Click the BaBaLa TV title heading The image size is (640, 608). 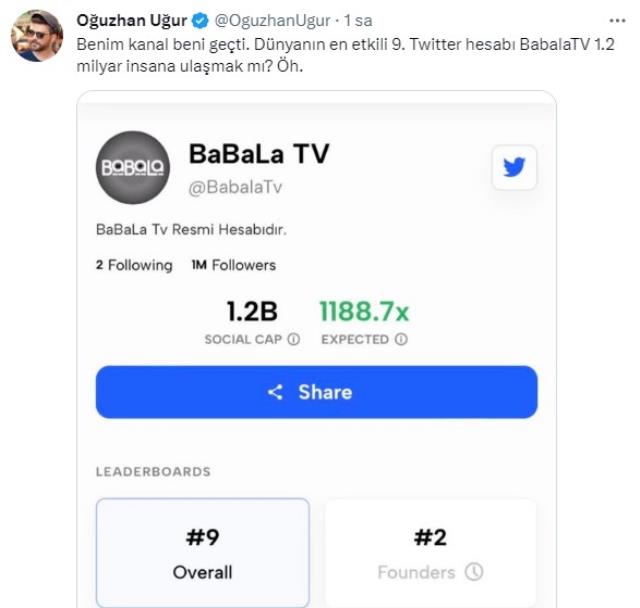tap(259, 154)
